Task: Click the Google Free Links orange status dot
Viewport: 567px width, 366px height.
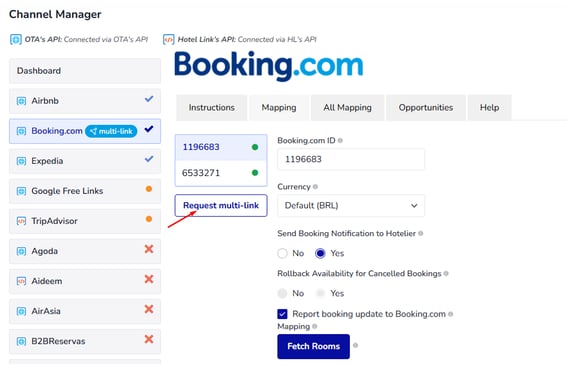Action: tap(149, 189)
